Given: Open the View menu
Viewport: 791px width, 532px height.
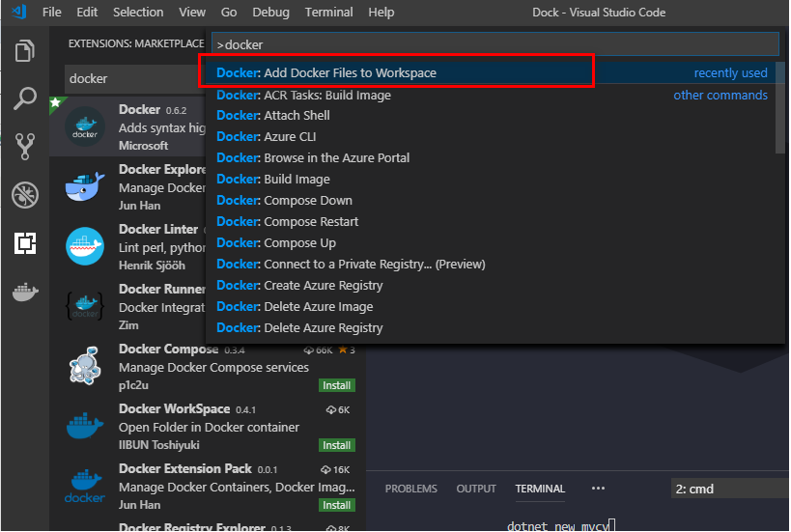Looking at the screenshot, I should [x=192, y=13].
